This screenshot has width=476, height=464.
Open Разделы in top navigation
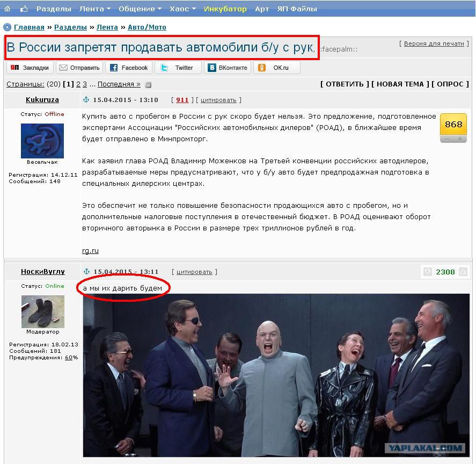pos(54,9)
